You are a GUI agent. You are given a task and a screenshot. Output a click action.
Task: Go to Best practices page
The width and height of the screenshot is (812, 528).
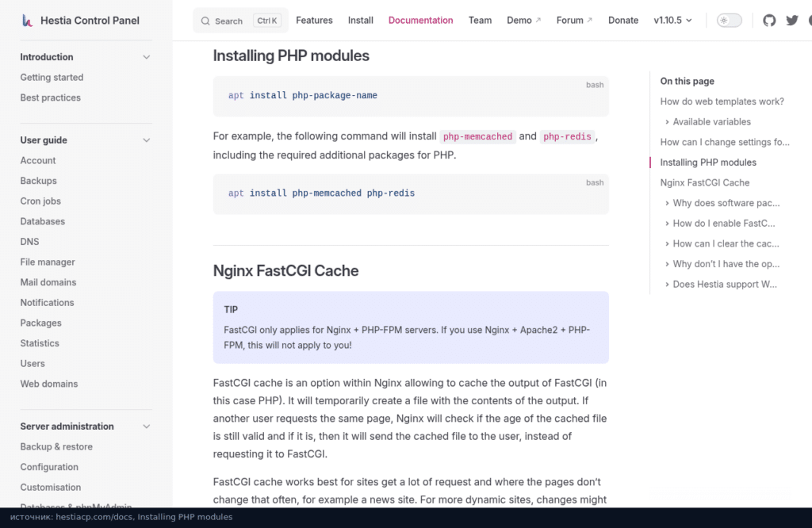(x=50, y=98)
